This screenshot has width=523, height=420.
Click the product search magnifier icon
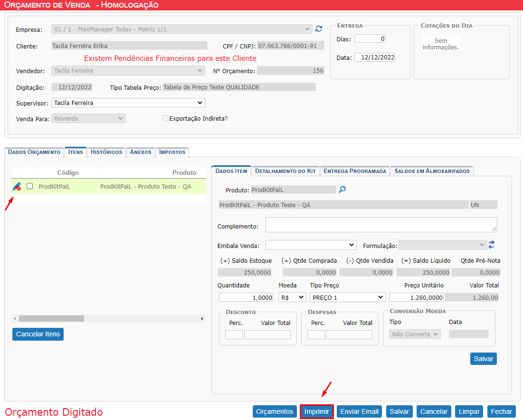click(342, 190)
